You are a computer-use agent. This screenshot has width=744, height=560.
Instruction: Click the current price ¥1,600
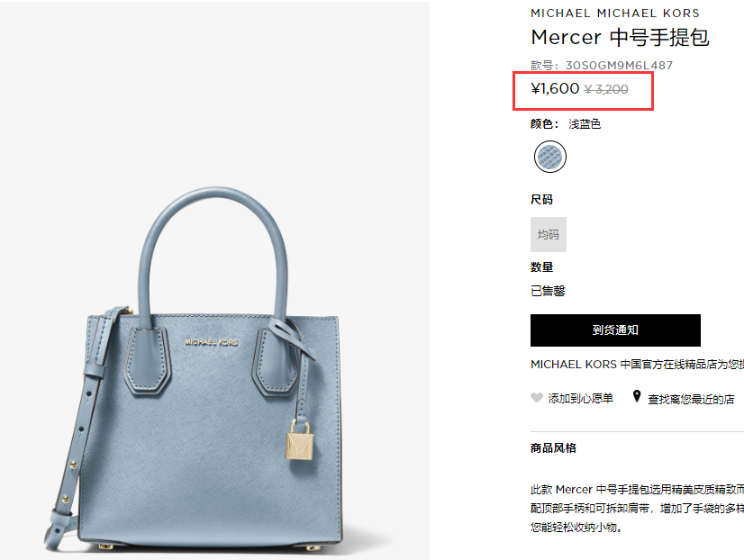pos(555,88)
